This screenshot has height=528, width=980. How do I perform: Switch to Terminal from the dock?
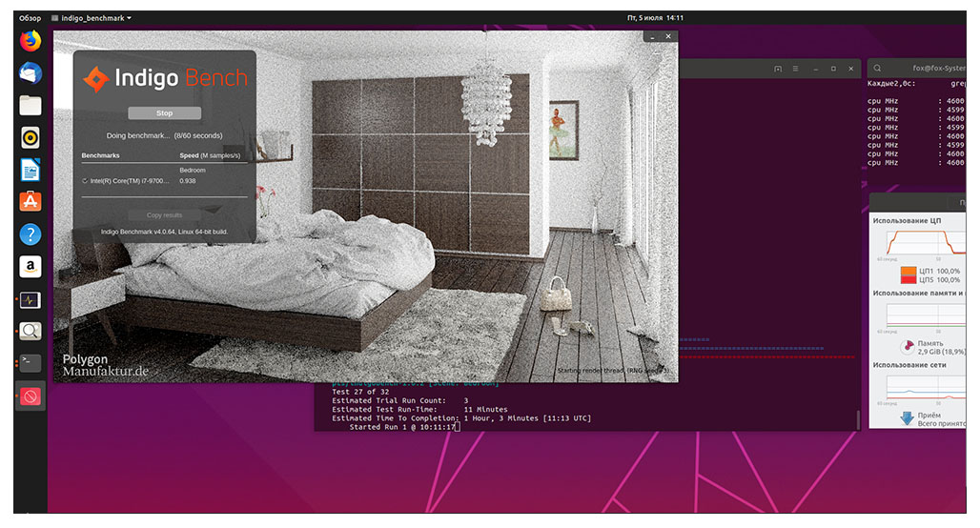tap(30, 363)
